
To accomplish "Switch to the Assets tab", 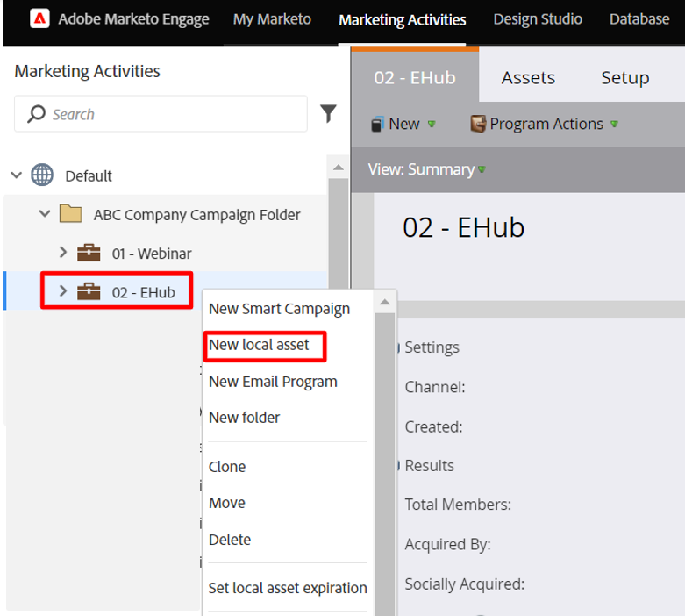I will click(x=528, y=78).
